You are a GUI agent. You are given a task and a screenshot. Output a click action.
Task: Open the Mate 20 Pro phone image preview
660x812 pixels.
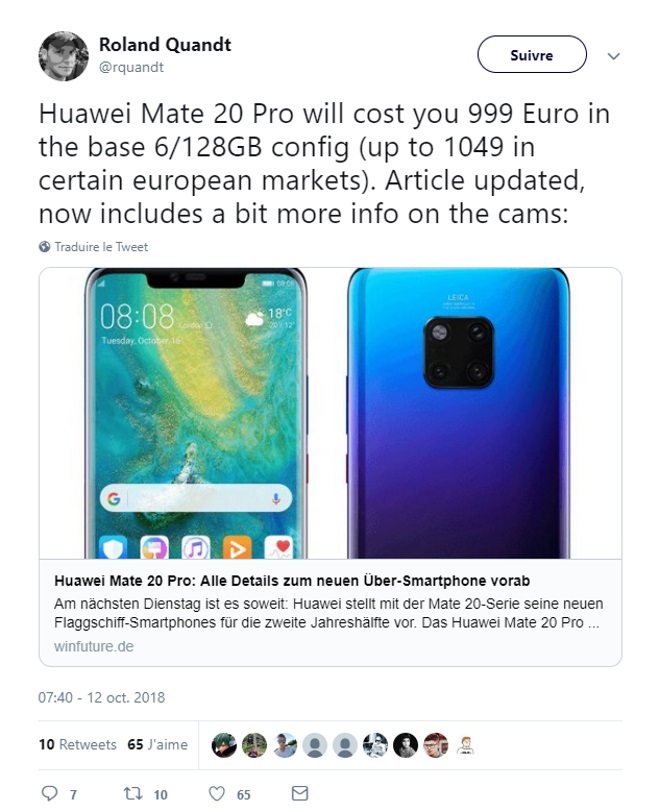(330, 413)
